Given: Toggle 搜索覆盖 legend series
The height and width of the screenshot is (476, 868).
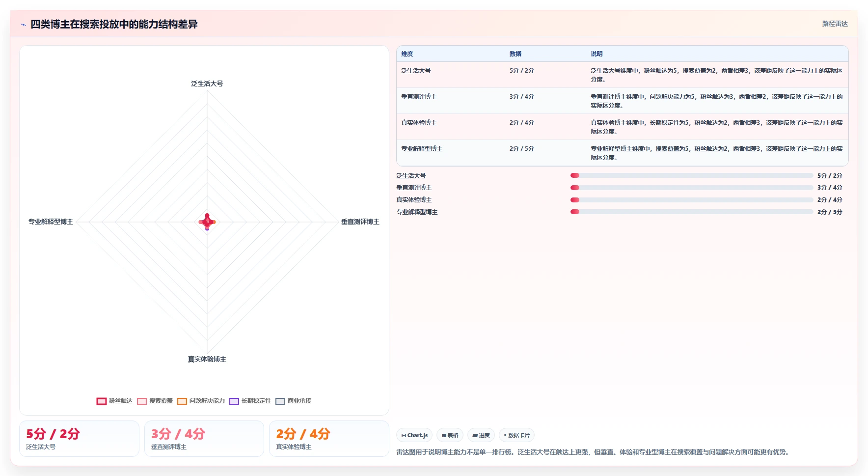Looking at the screenshot, I should coord(155,401).
